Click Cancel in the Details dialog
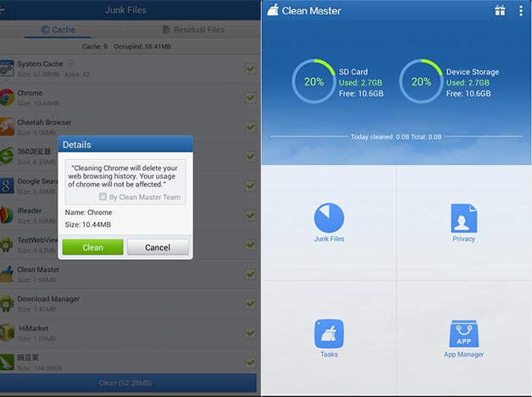 [158, 247]
